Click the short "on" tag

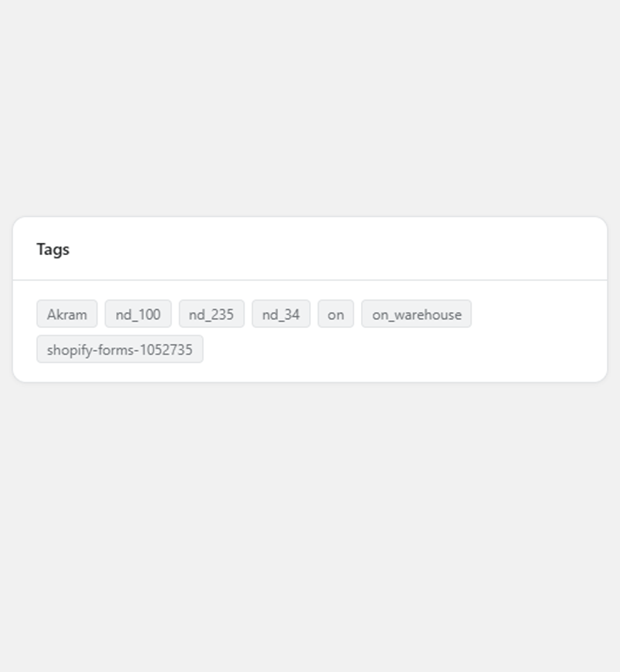(x=335, y=314)
